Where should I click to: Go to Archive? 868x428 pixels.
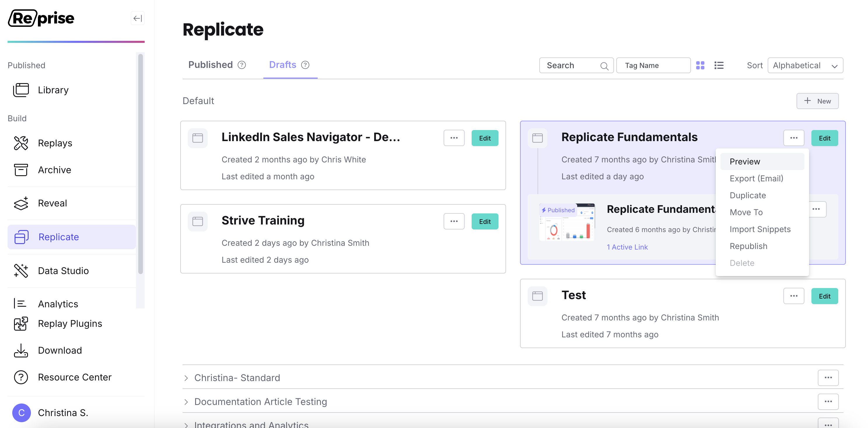(72, 170)
